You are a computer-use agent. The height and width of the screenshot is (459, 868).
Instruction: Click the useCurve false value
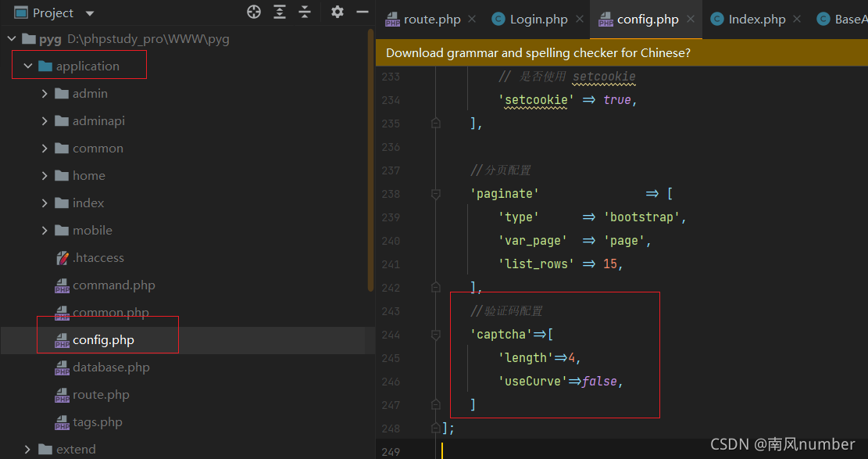[599, 382]
